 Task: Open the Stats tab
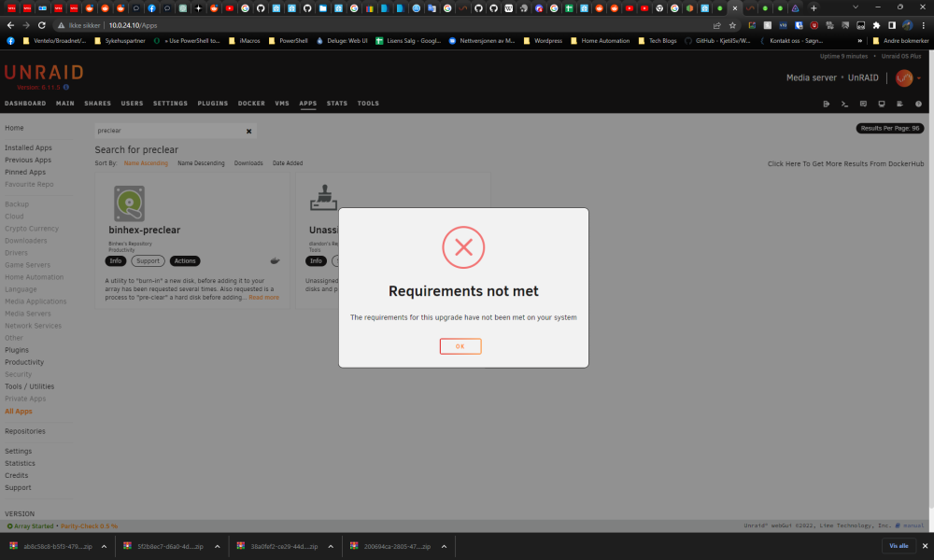point(336,104)
